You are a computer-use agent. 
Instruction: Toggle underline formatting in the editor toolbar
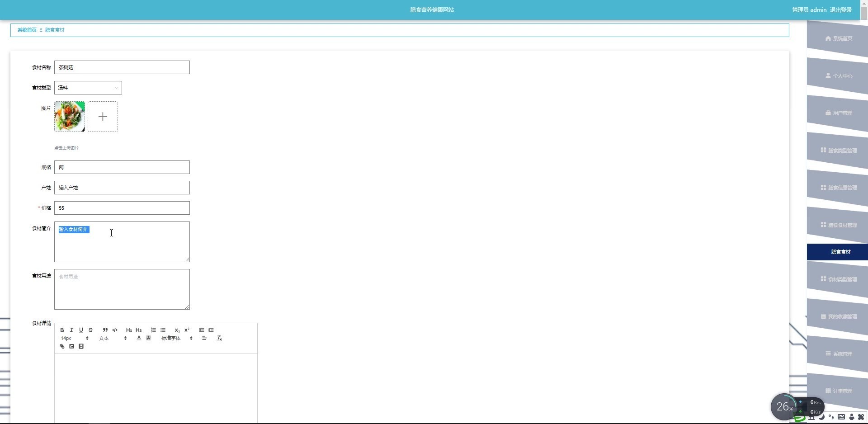(81, 330)
